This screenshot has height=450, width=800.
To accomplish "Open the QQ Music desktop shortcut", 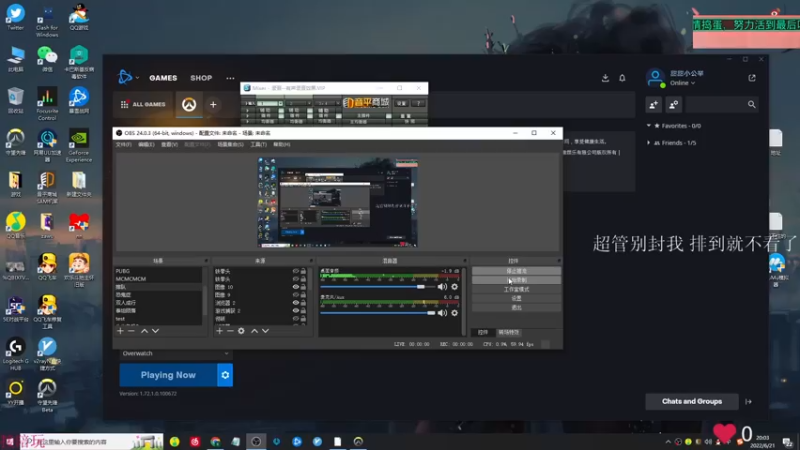I will coord(15,226).
